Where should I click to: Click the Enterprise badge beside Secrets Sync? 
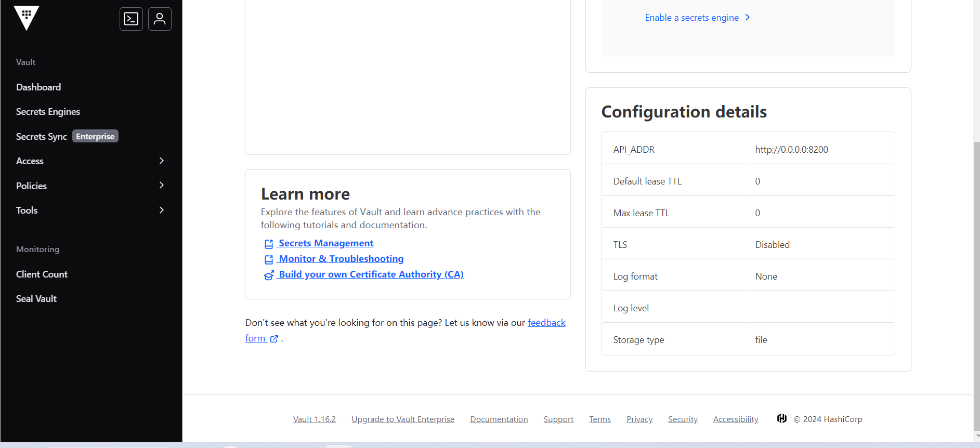pos(95,136)
